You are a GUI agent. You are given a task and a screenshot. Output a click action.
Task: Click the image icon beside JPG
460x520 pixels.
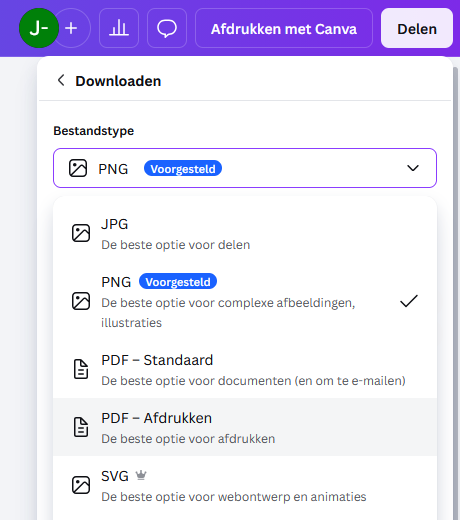click(81, 233)
